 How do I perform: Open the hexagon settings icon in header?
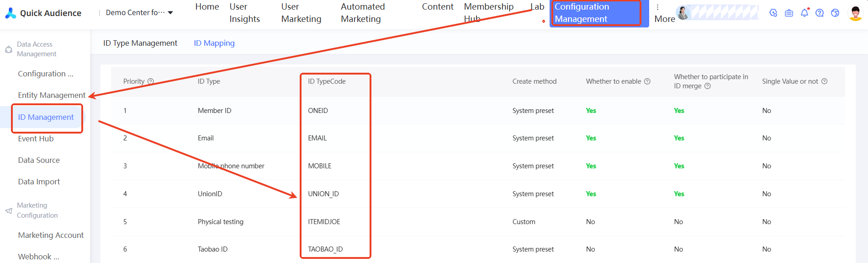(x=773, y=13)
